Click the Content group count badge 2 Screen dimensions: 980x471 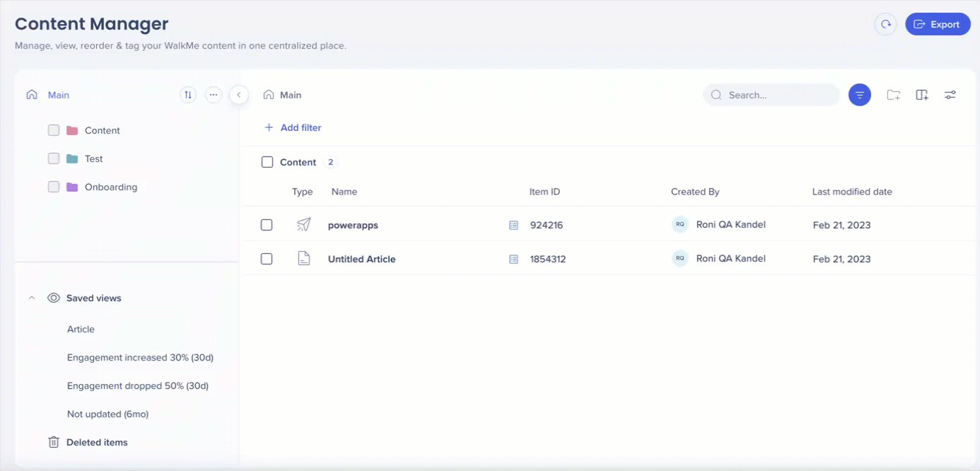[x=330, y=162]
